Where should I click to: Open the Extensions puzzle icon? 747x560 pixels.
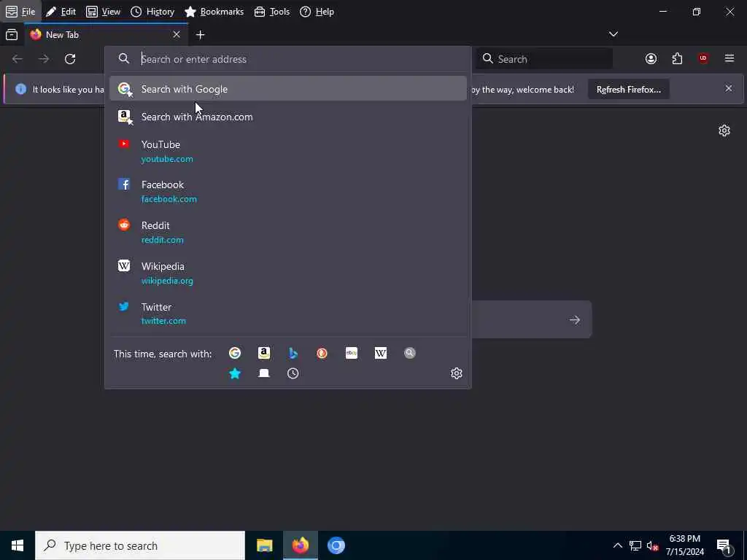[x=677, y=58]
